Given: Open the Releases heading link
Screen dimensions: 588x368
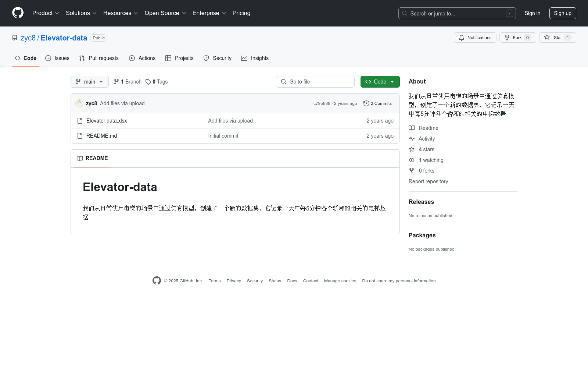Looking at the screenshot, I should (x=421, y=202).
